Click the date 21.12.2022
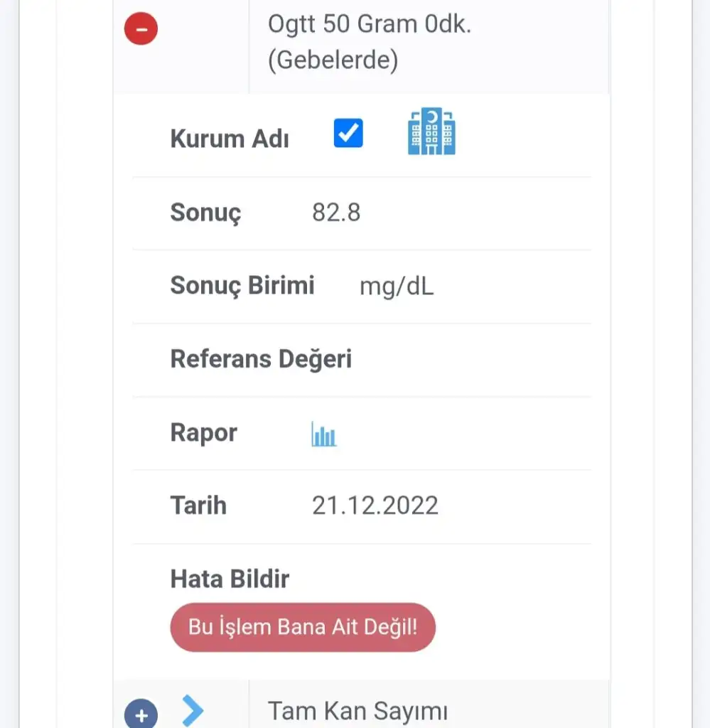The height and width of the screenshot is (728, 710). [375, 505]
